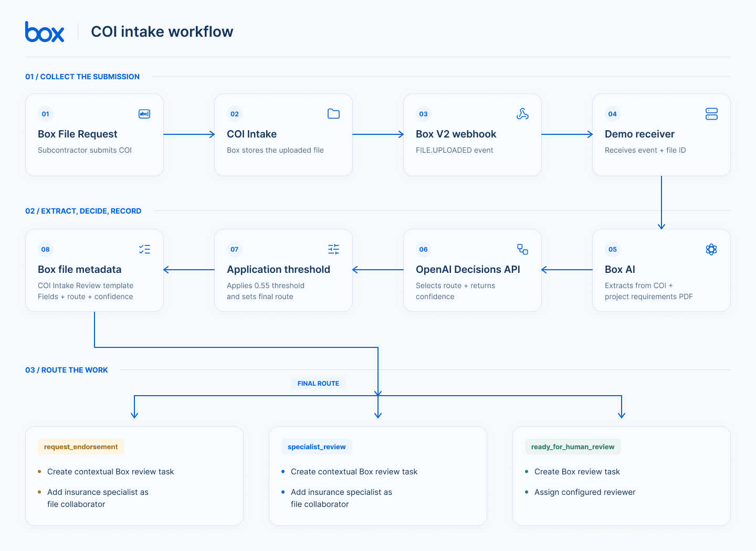Click the webhook icon on Box V2 webhook card
This screenshot has height=551, width=756.
pos(522,114)
